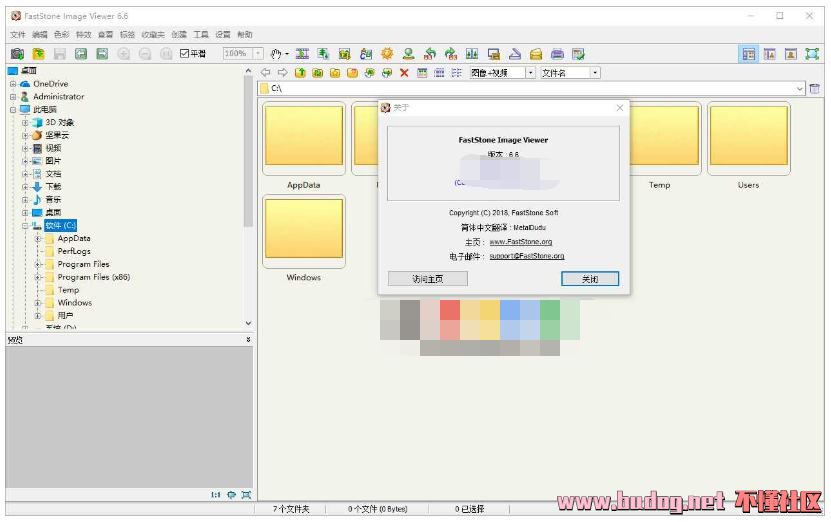Open the C:\ address bar dropdown

pos(800,89)
